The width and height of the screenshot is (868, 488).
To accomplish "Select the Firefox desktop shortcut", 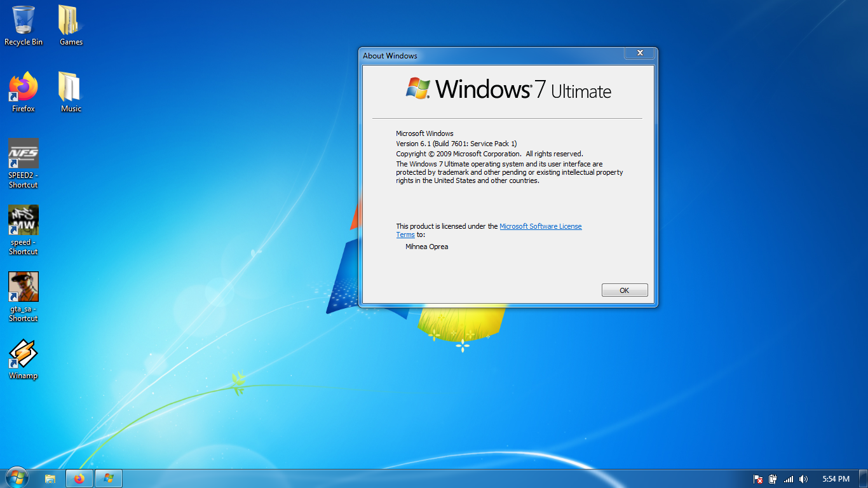I will [x=24, y=92].
